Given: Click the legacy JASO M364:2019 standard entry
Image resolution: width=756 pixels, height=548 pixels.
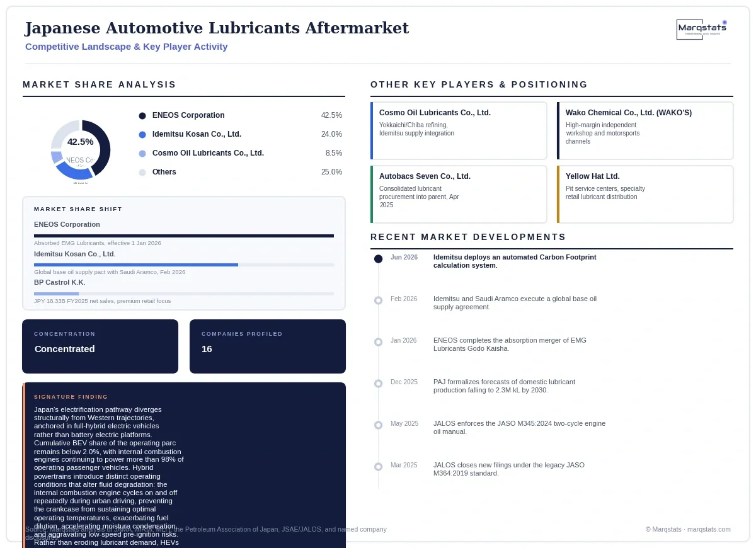Looking at the screenshot, I should [509, 469].
